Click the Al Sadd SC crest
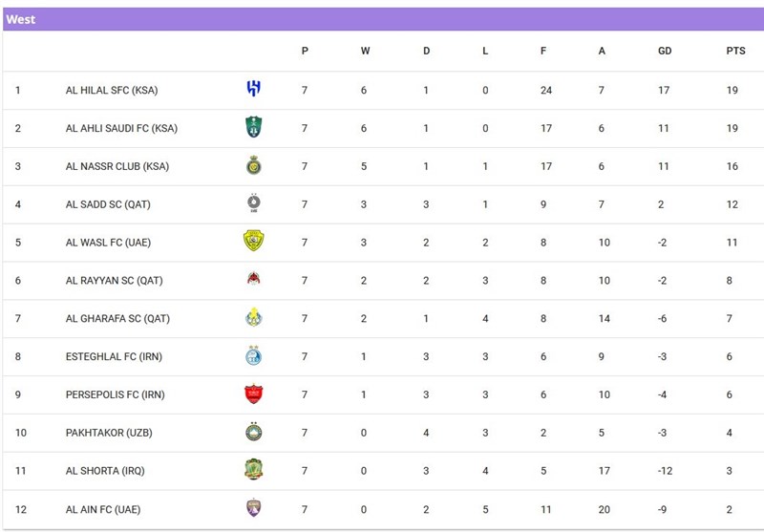 tap(253, 203)
